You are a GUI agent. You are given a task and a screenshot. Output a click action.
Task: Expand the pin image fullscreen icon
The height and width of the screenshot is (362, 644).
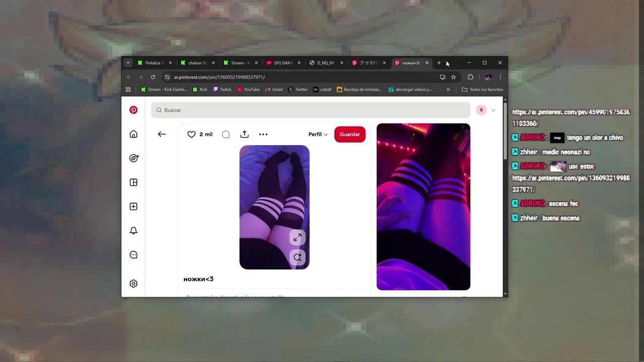tap(297, 237)
